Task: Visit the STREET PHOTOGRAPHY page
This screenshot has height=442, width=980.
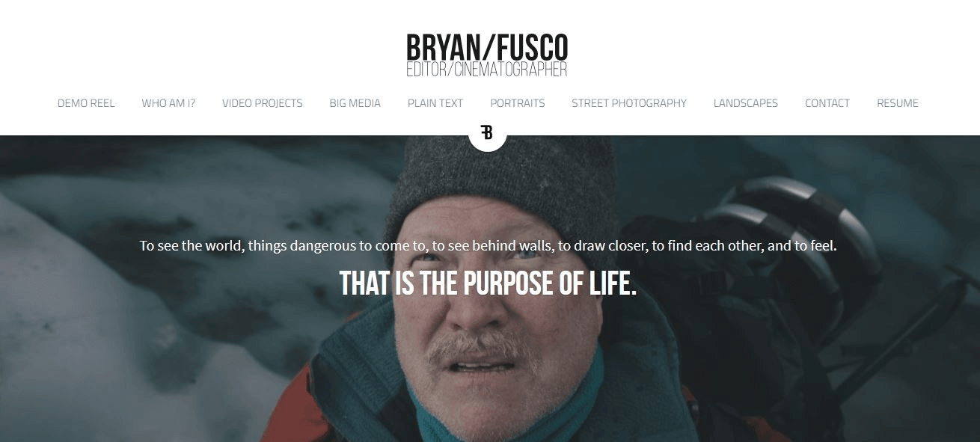Action: point(629,103)
